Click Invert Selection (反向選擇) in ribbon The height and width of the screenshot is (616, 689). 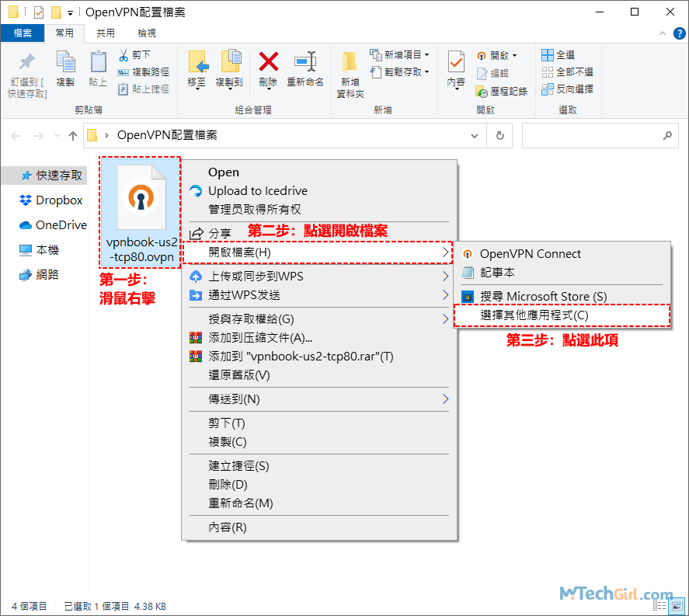(x=548, y=89)
